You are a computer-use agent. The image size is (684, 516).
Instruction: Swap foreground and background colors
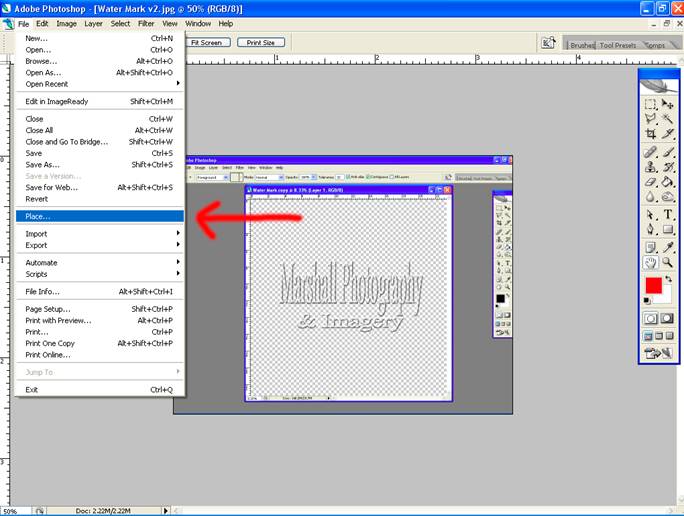668,279
